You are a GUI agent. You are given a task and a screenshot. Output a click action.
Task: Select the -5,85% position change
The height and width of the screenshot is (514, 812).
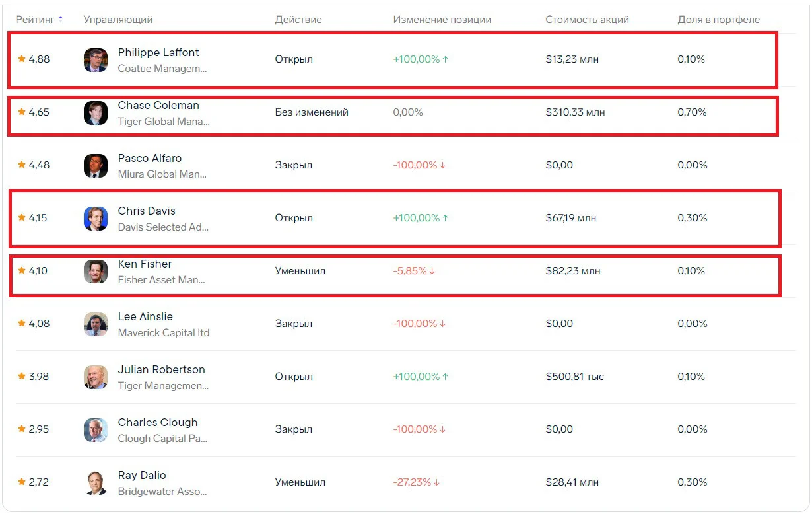pos(415,271)
